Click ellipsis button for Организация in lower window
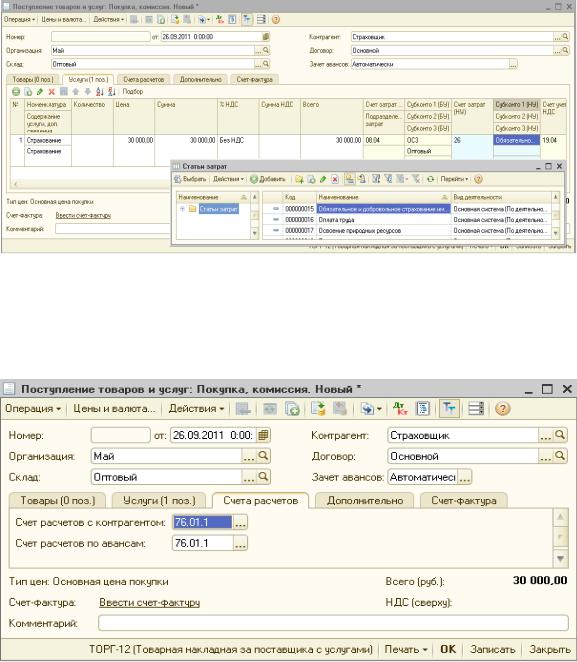Image resolution: width=577 pixels, height=662 pixels. click(x=249, y=456)
